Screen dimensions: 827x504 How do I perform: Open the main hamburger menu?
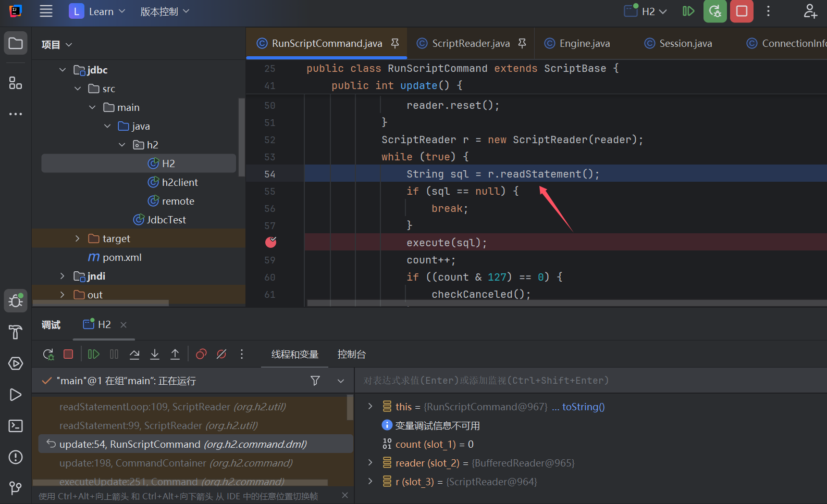point(46,11)
